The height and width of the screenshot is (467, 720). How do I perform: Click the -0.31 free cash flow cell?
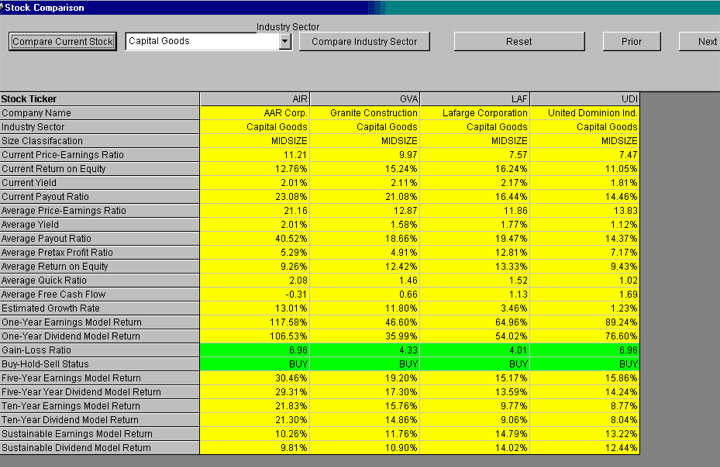point(255,294)
